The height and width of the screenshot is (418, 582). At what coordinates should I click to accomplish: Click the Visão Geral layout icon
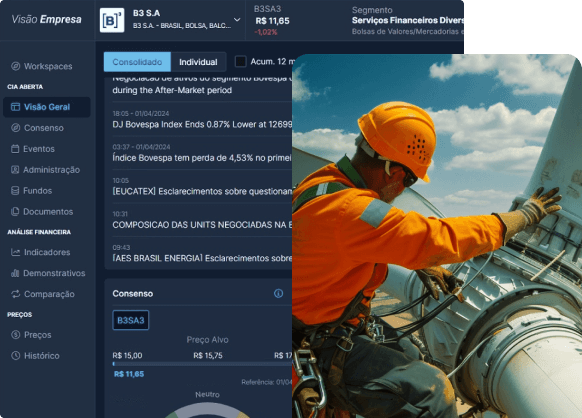(16, 107)
